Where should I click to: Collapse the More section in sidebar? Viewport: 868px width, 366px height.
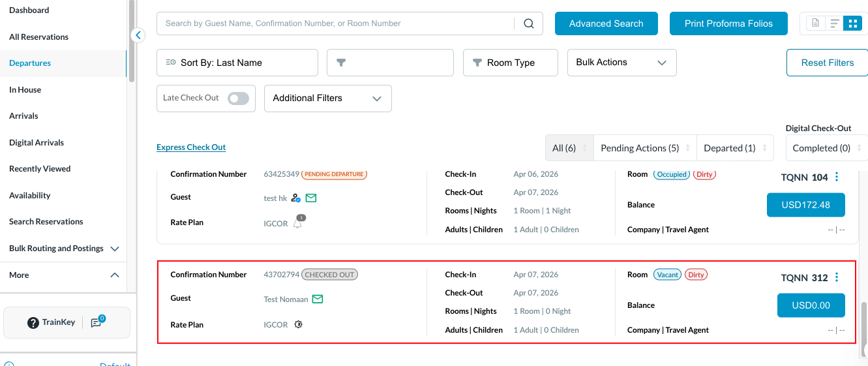click(x=115, y=275)
